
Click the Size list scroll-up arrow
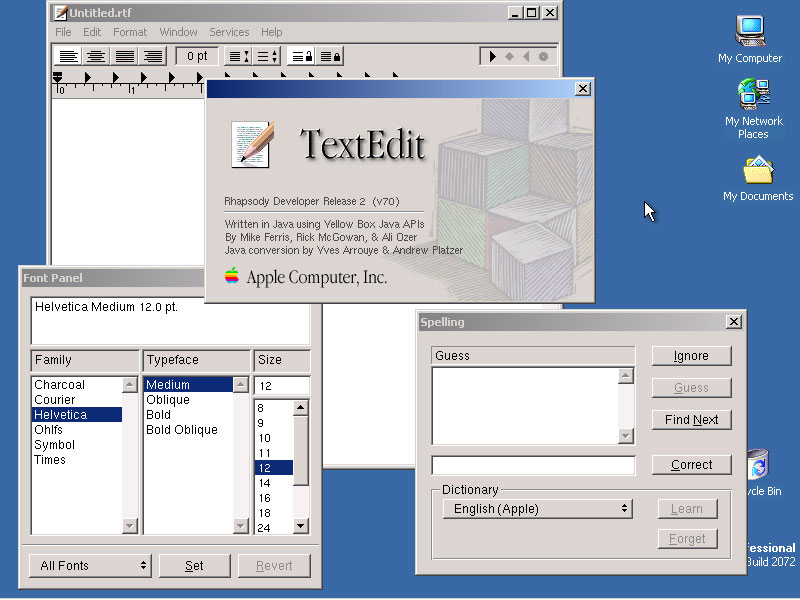301,408
